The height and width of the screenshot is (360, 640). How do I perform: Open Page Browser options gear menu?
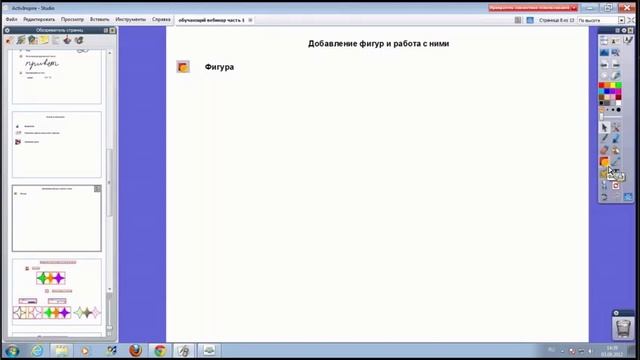pos(7,30)
